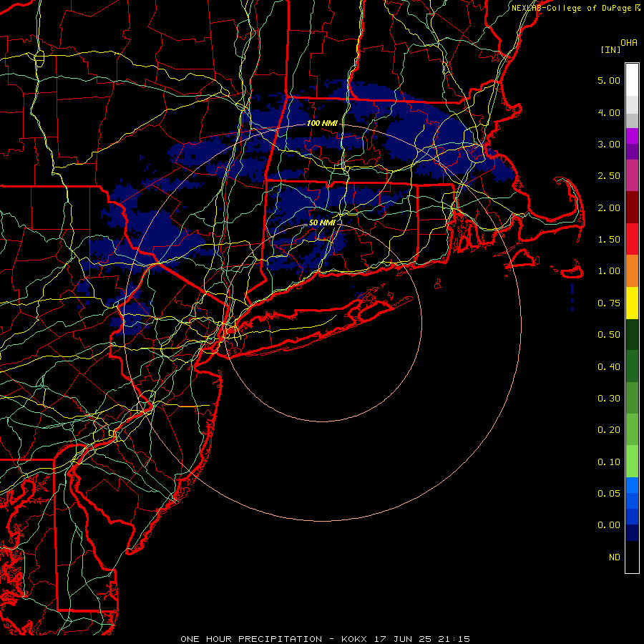Image resolution: width=644 pixels, height=644 pixels.
Task: Click the 1.00 legend value
Action: (x=609, y=271)
